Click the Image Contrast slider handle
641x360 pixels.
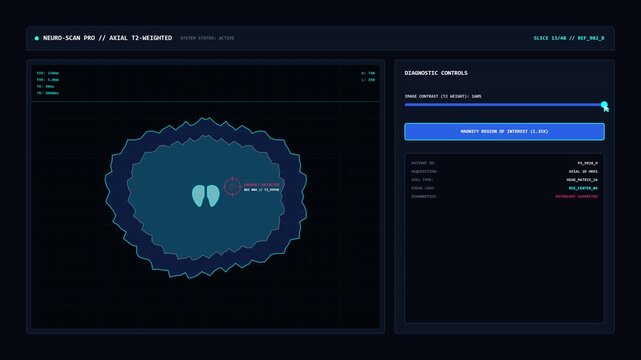click(x=604, y=105)
